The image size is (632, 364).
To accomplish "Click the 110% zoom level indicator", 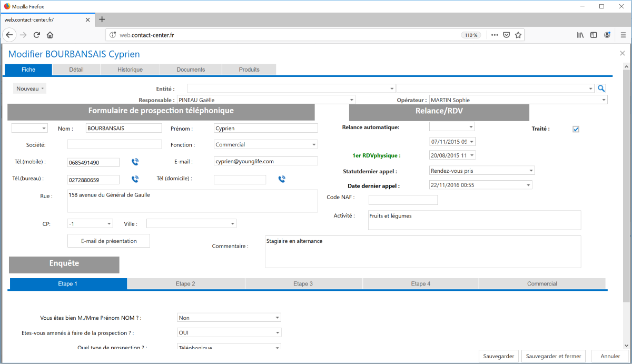I will pos(471,35).
